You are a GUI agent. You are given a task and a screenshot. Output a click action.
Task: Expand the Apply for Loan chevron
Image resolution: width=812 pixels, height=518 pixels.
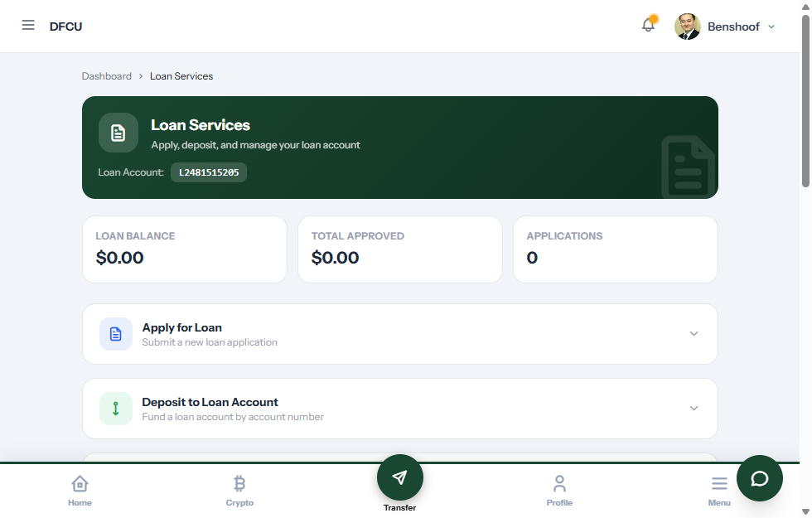click(x=694, y=333)
